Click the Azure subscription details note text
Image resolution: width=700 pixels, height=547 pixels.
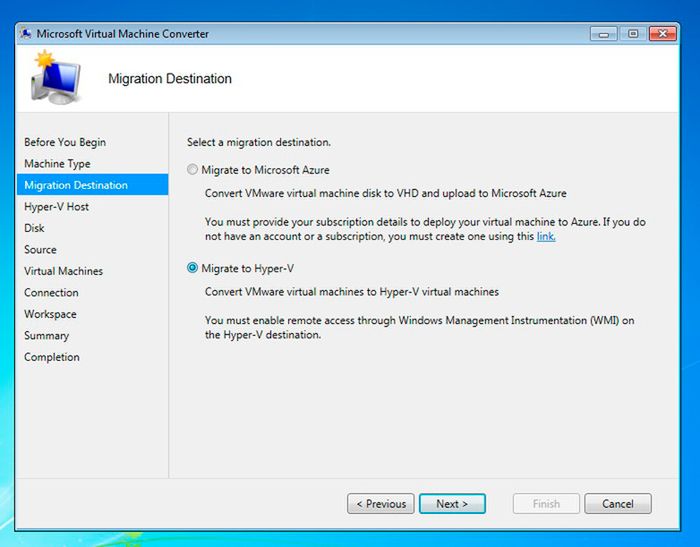pyautogui.click(x=425, y=229)
